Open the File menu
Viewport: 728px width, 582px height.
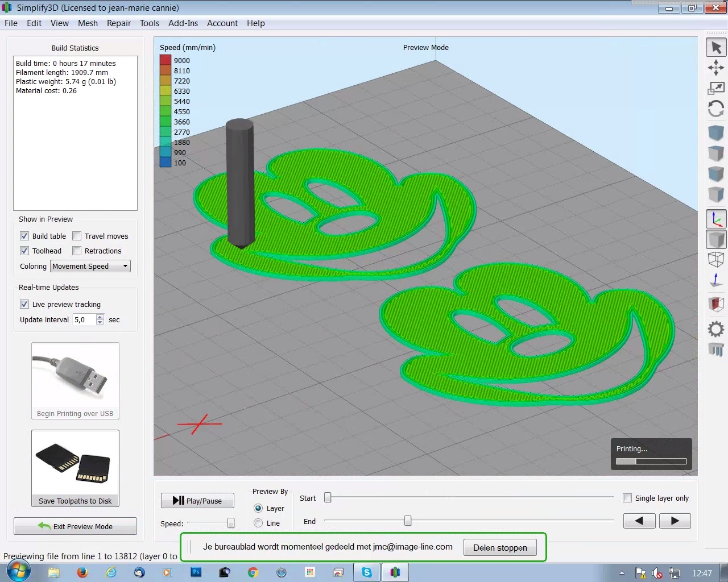point(11,23)
